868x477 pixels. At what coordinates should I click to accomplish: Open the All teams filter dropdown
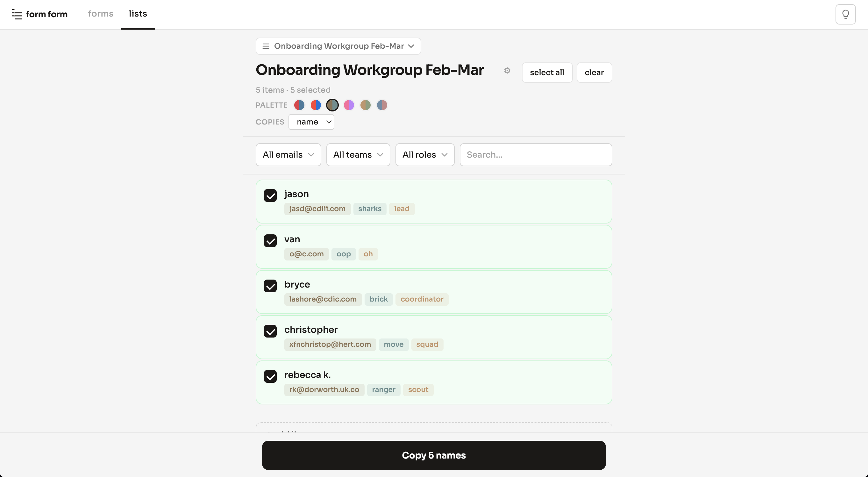tap(358, 155)
